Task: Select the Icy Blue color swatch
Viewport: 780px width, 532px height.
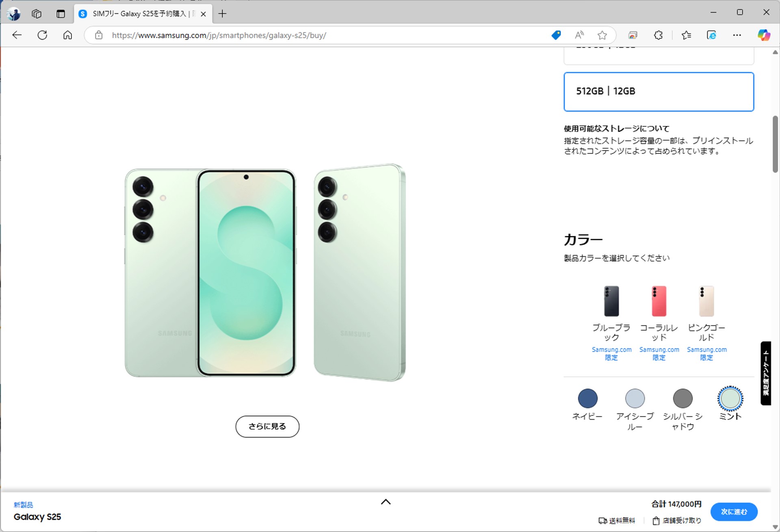Action: tap(635, 398)
